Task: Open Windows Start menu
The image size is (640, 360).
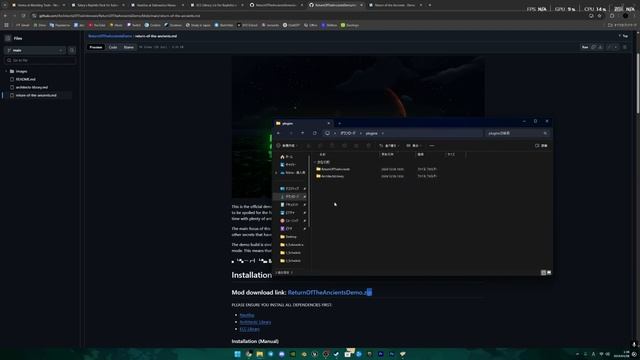Action: (238, 354)
